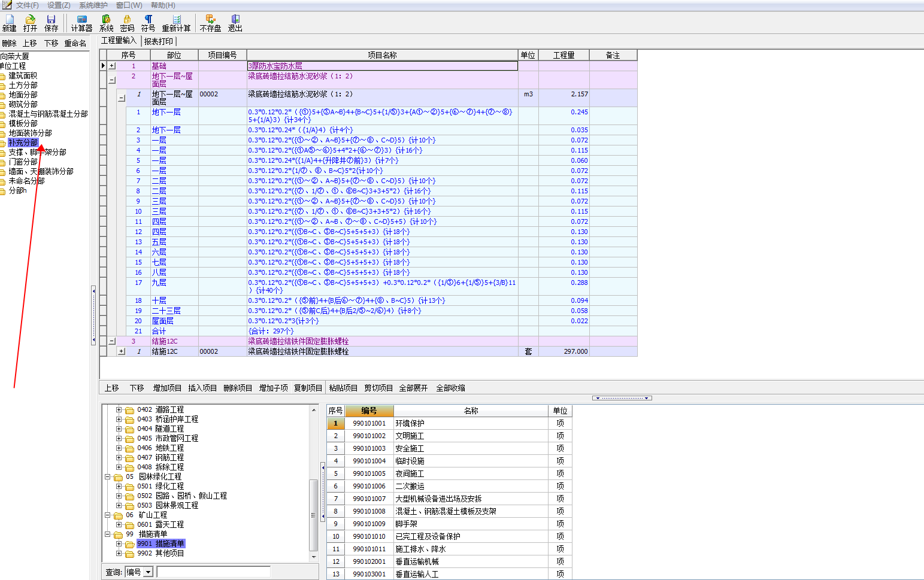This screenshot has height=580, width=924.
Task: Collapse the 05 园林绿化工程 node
Action: coord(108,477)
